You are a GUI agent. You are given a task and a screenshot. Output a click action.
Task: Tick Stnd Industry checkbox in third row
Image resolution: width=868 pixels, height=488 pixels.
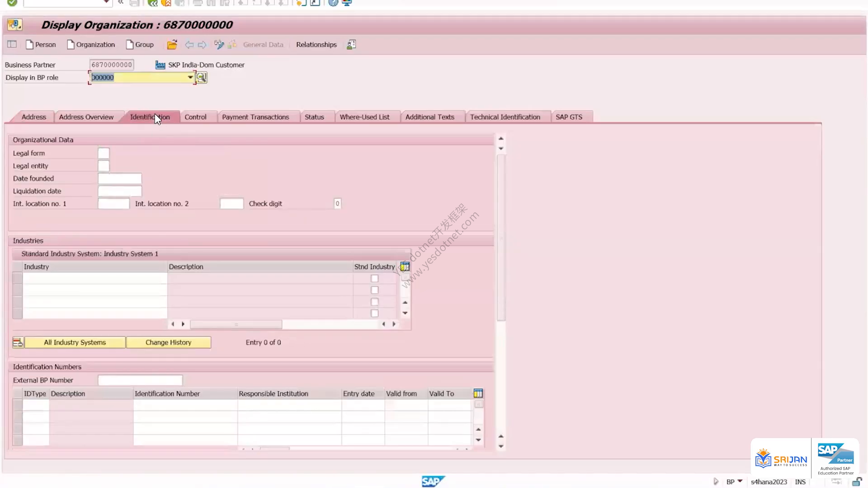[374, 302]
